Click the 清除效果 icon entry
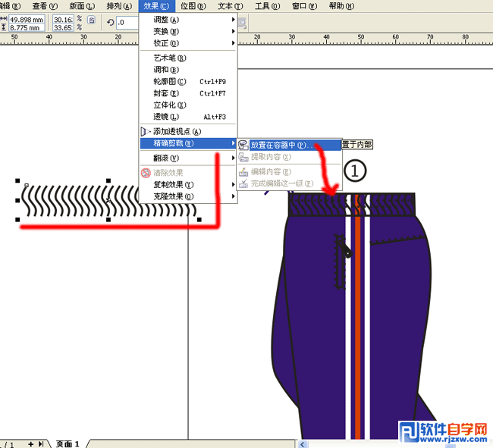This screenshot has height=448, width=493. click(188, 173)
